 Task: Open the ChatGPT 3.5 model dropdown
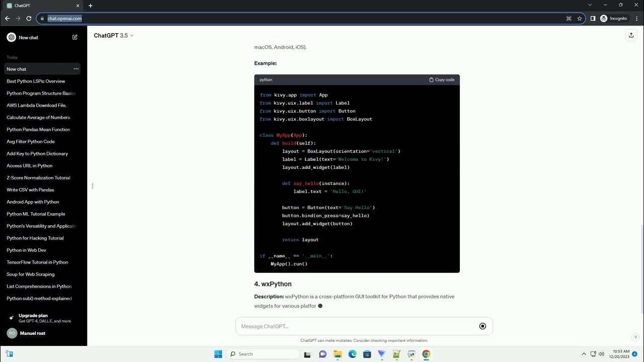pos(114,36)
